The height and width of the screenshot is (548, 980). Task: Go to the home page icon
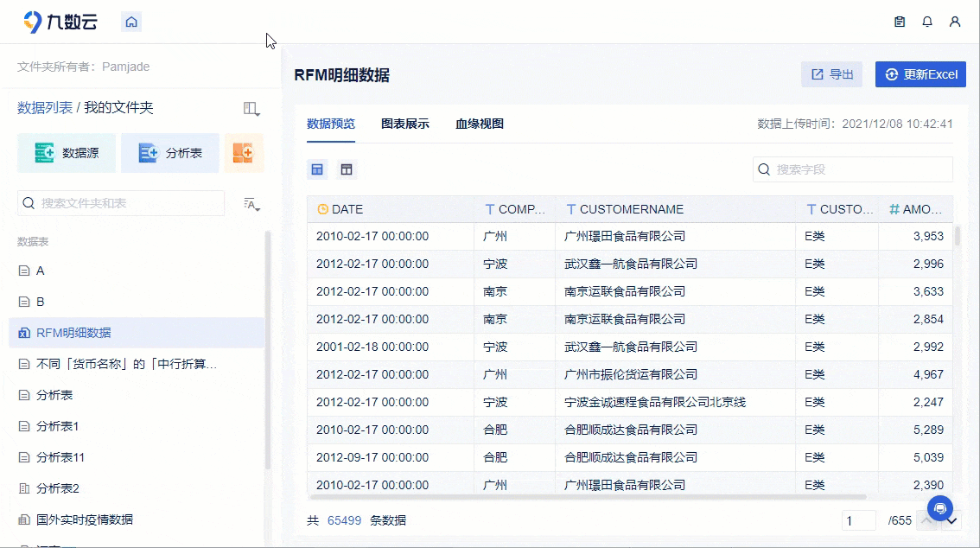pos(131,22)
